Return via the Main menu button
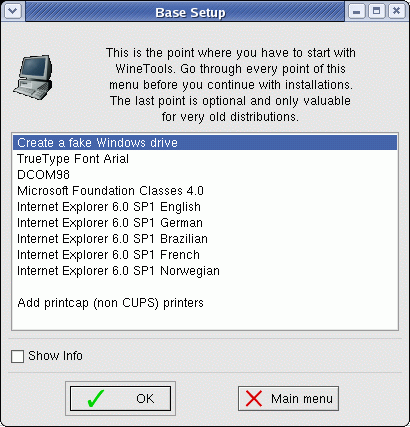The height and width of the screenshot is (427, 410). (x=288, y=399)
